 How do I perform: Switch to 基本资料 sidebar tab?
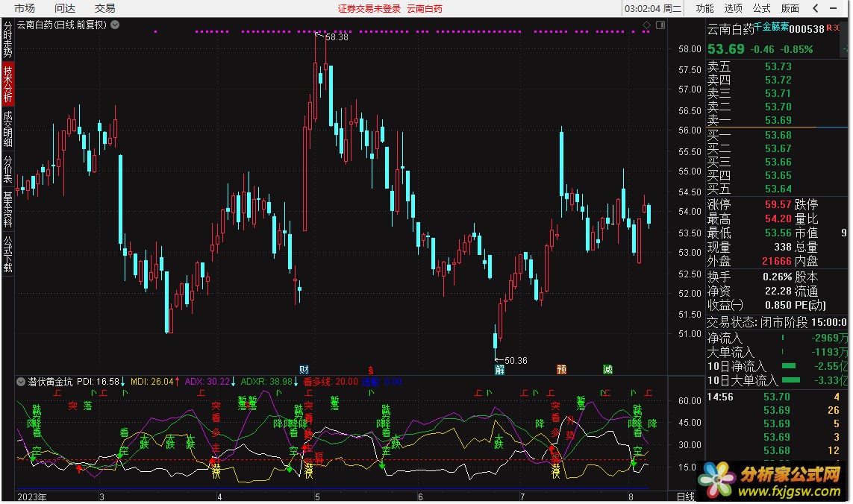coord(7,209)
